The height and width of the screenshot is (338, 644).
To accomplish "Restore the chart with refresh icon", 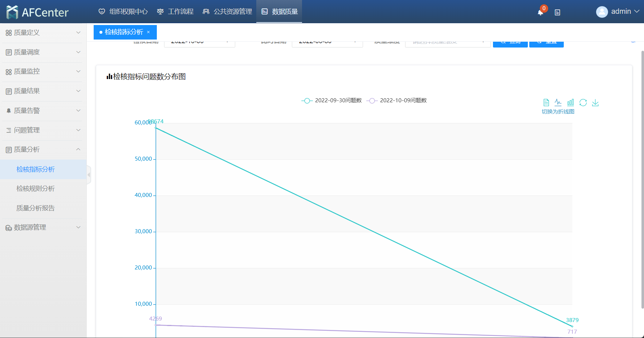I will 583,103.
